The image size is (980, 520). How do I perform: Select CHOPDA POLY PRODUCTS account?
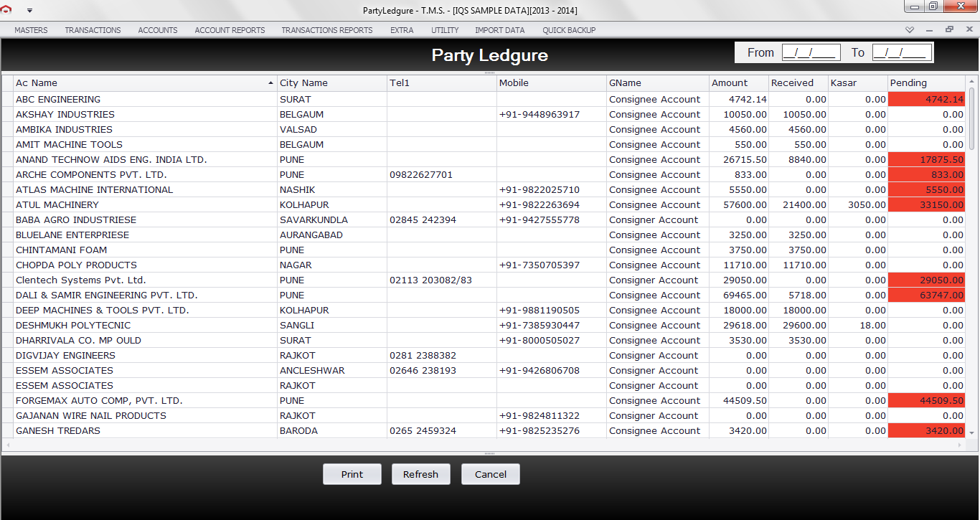point(76,265)
